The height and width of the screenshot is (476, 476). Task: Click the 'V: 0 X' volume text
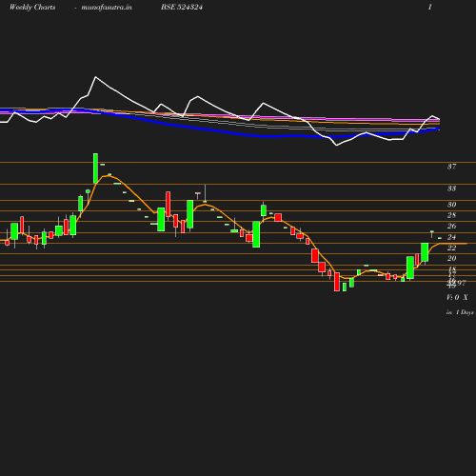click(x=457, y=297)
